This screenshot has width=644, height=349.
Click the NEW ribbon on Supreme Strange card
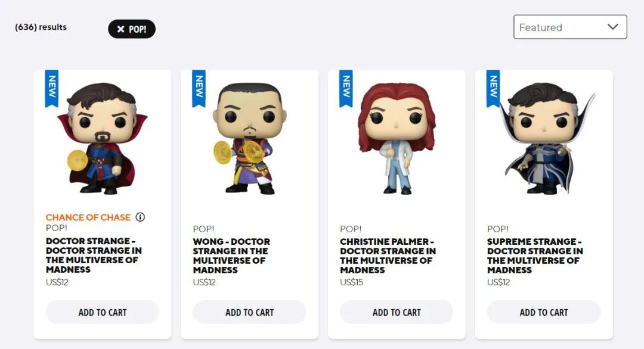pyautogui.click(x=493, y=88)
